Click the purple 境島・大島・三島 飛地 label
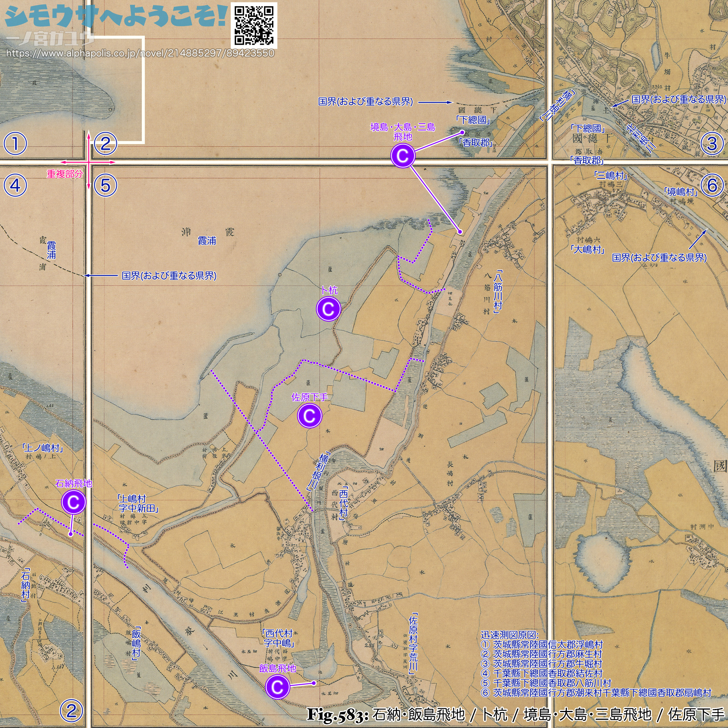Image resolution: width=728 pixels, height=728 pixels. coord(403,132)
